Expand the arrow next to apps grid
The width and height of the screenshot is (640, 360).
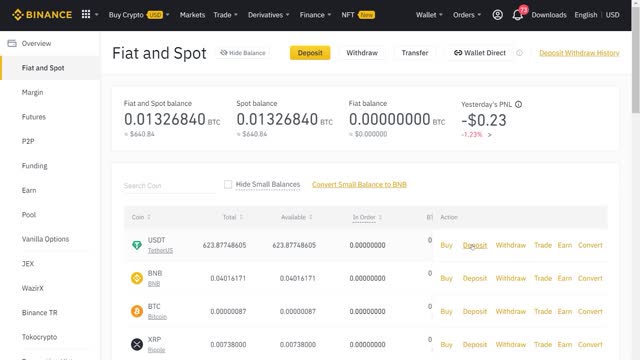(97, 15)
